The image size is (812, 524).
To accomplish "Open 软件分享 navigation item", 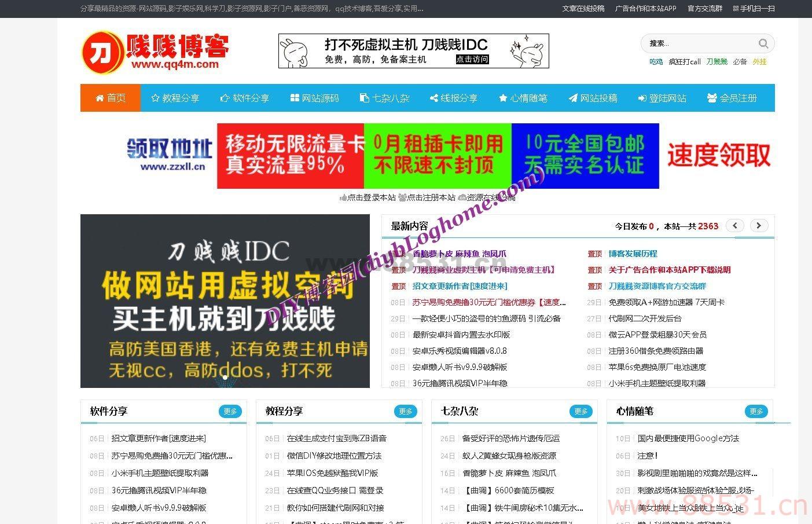I will point(245,98).
